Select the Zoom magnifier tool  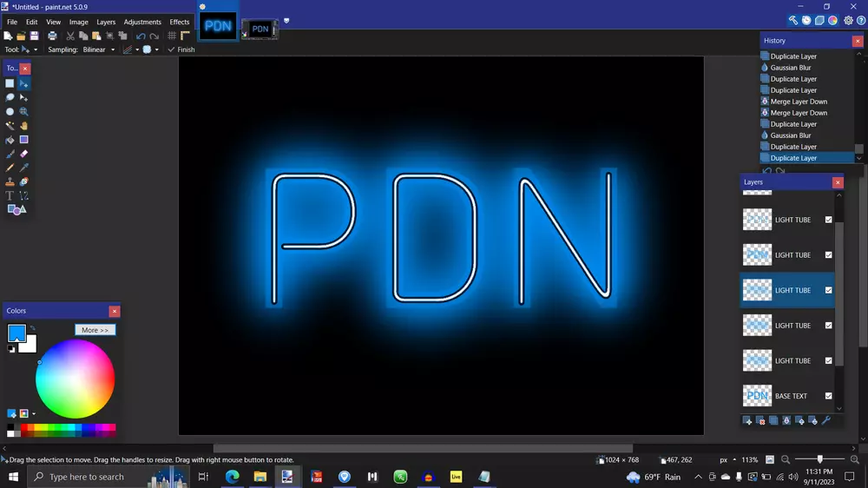pyautogui.click(x=23, y=111)
